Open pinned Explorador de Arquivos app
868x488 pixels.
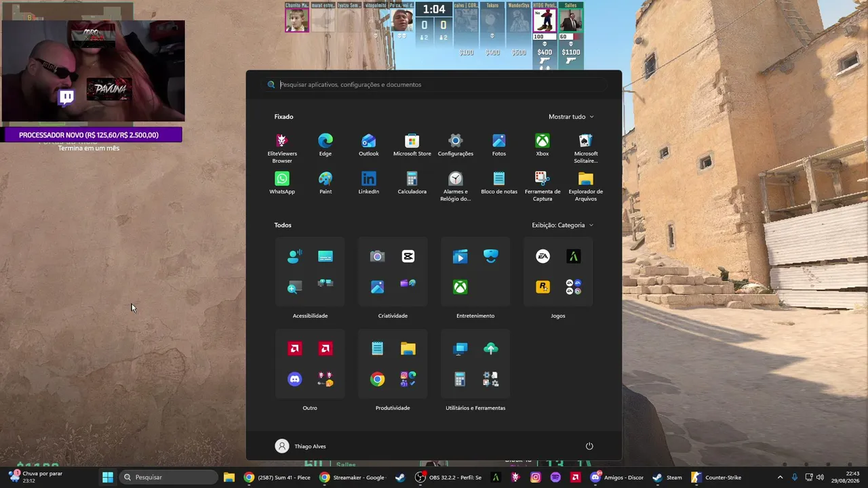(x=586, y=186)
